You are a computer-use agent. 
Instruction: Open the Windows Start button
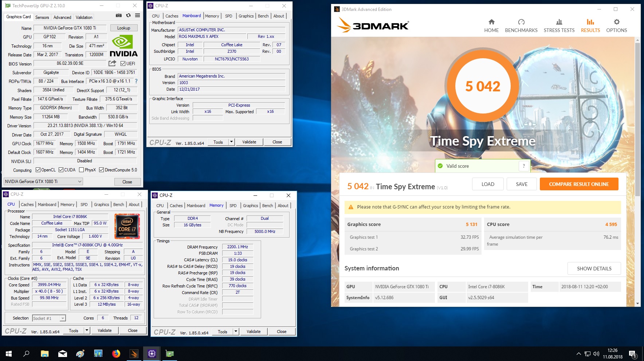point(9,353)
